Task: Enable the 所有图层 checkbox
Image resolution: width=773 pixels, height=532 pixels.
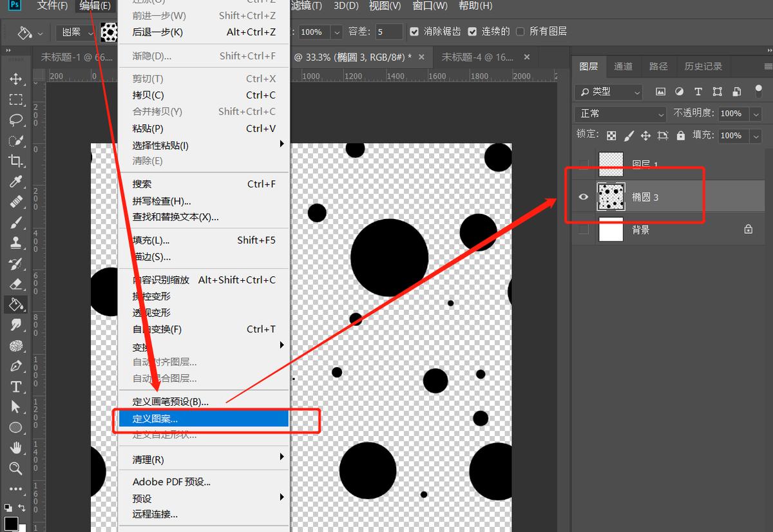Action: [x=520, y=32]
